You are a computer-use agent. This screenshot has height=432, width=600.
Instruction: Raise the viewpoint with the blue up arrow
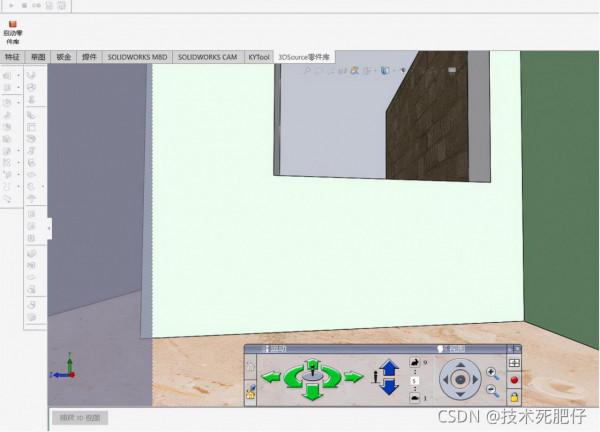(x=389, y=368)
